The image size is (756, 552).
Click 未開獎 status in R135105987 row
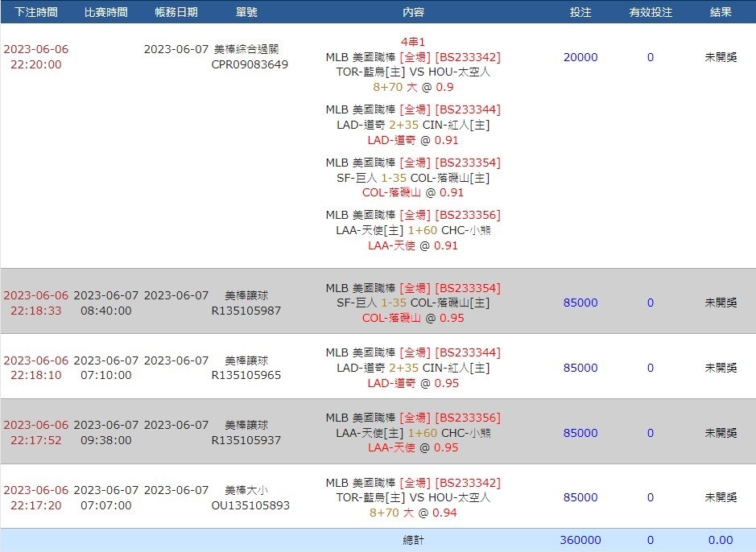721,303
